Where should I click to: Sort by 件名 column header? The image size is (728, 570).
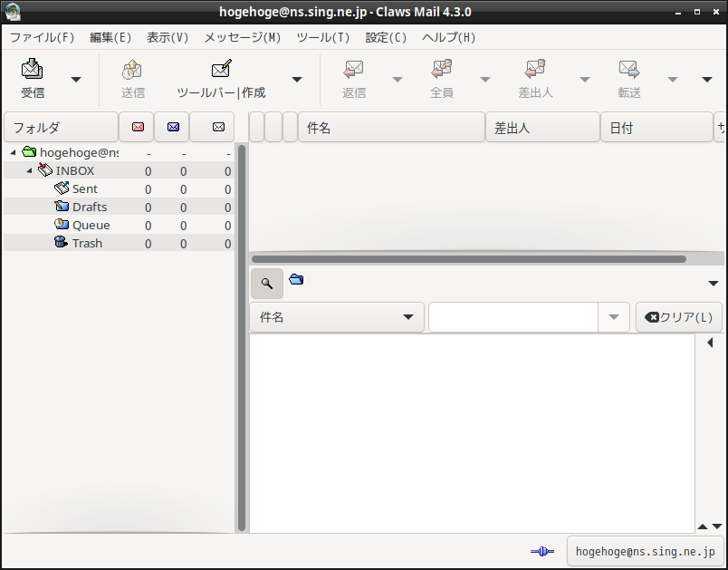pyautogui.click(x=391, y=127)
